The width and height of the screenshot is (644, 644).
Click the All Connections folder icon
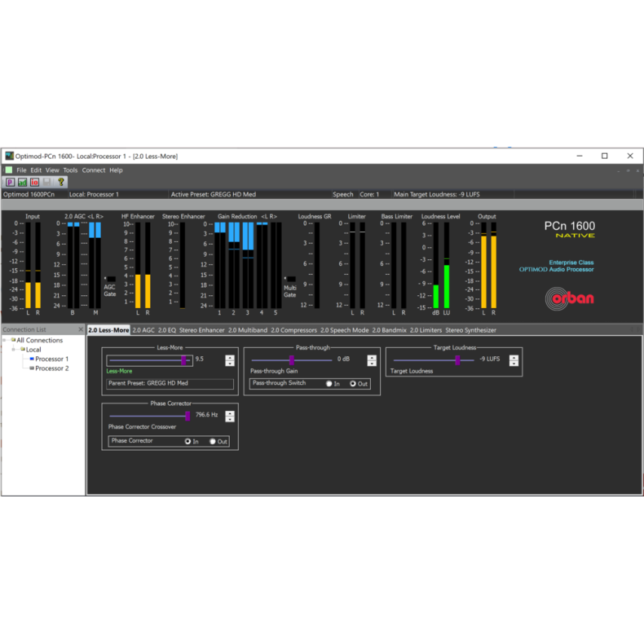(x=13, y=340)
